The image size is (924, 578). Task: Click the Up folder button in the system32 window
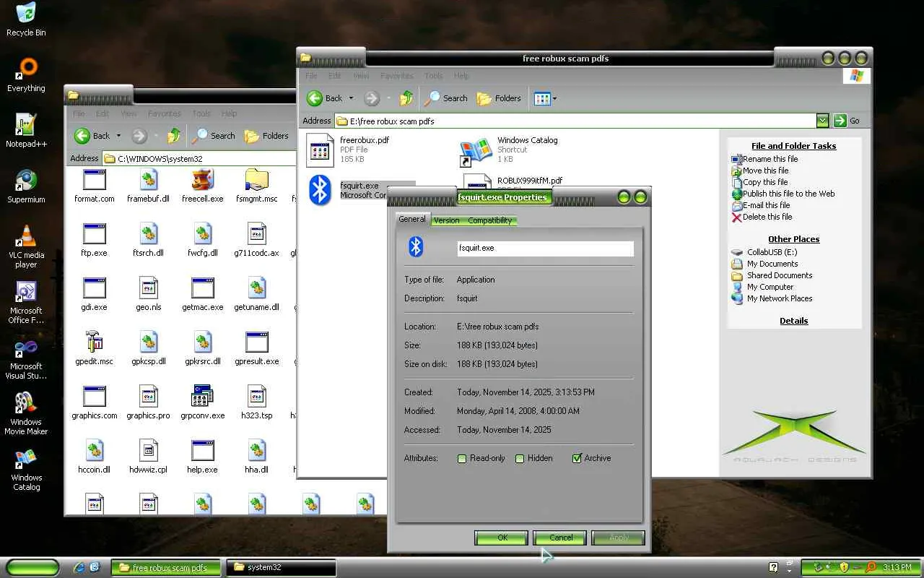click(174, 136)
